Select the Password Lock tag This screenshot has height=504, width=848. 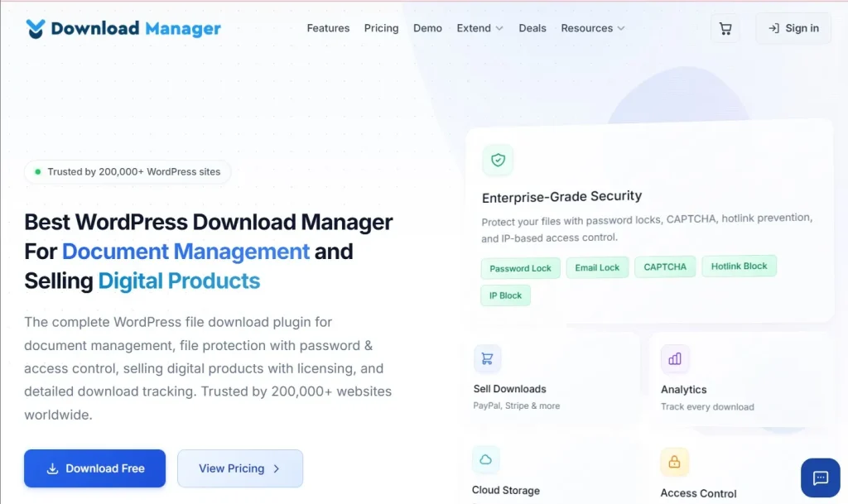(x=520, y=268)
